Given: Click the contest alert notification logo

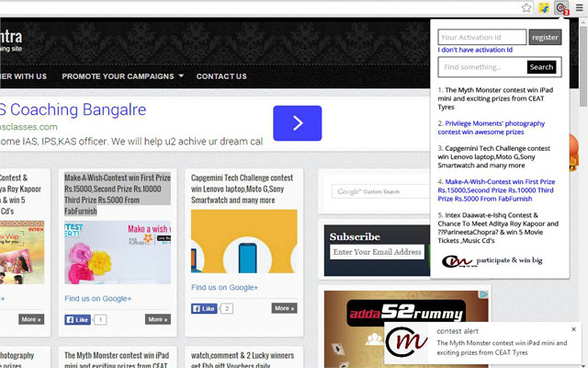Looking at the screenshot, I should [x=406, y=342].
